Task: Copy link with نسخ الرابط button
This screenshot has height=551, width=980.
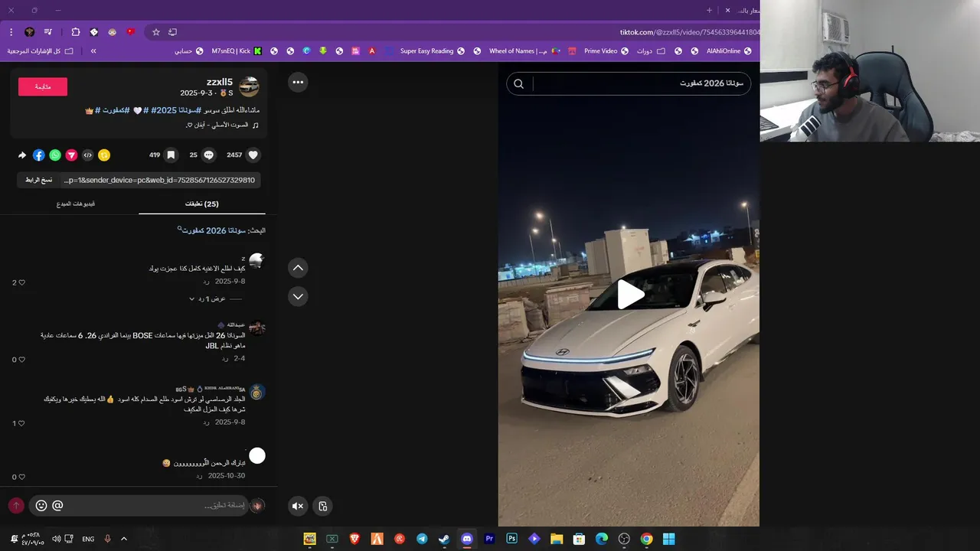Action: [38, 180]
